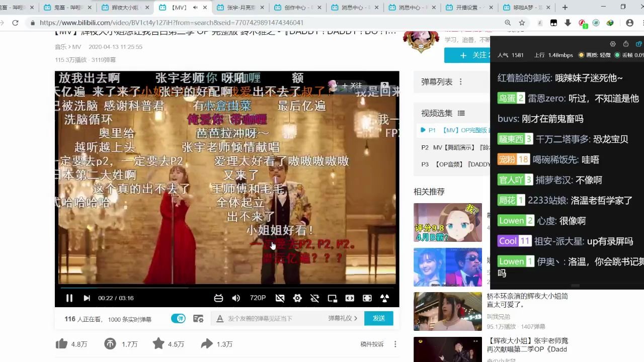The image size is (644, 362).
Task: Toggle danmaku off icon in player bar
Action: [x=280, y=298]
